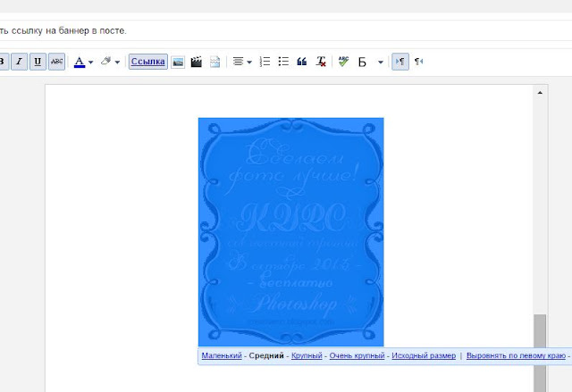The image size is (572, 392).
Task: Click the Б input language button
Action: [362, 62]
